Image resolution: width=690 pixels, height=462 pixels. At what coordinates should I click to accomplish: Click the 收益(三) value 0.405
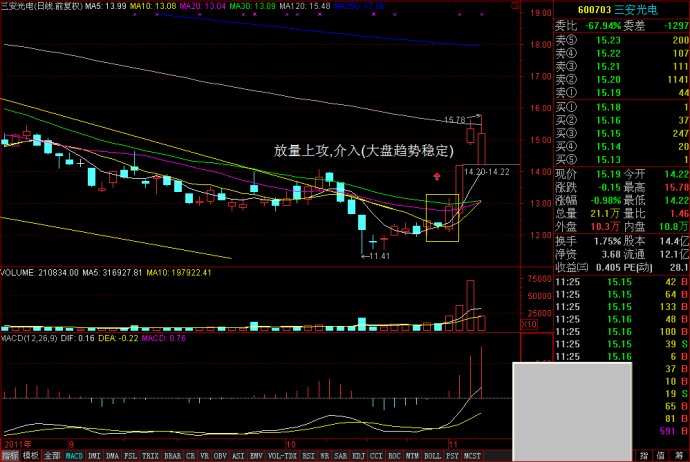click(608, 268)
